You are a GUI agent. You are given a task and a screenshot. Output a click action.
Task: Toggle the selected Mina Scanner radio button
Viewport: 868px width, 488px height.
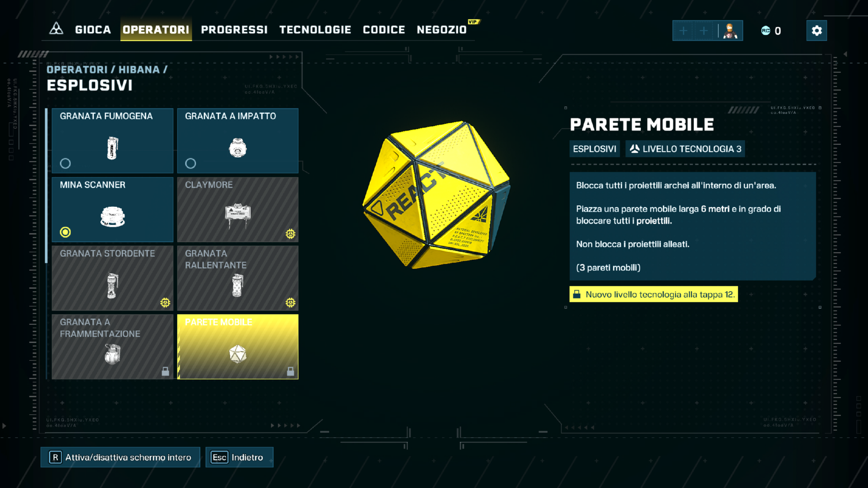tap(65, 232)
